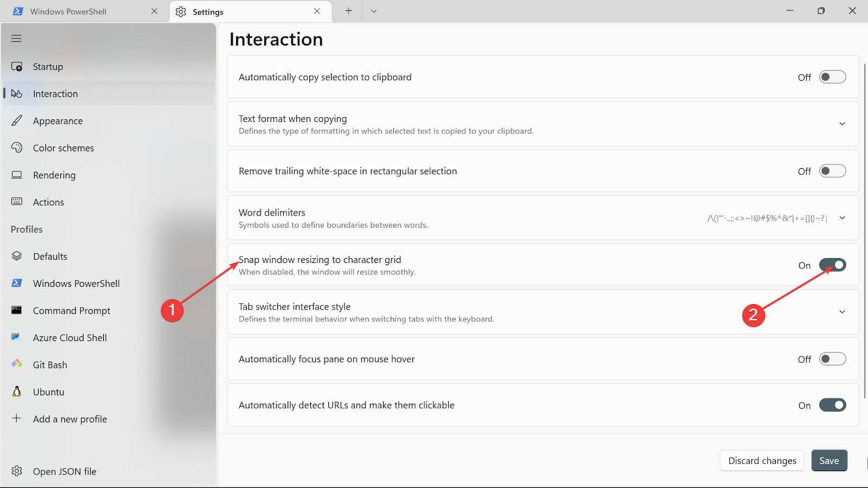Click the Open JSON file gear icon

17,471
